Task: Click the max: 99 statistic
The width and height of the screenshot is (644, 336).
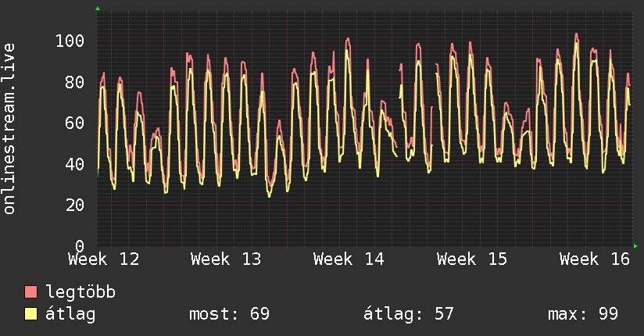Action: [x=583, y=314]
